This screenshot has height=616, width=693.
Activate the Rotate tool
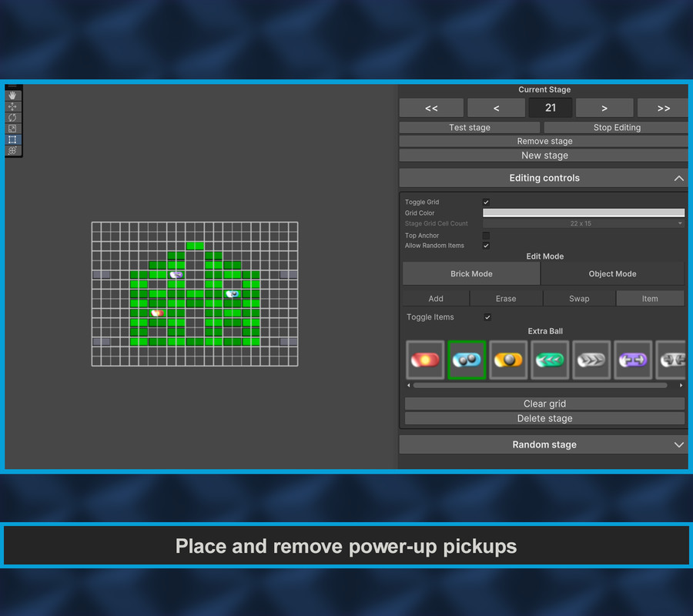[12, 117]
